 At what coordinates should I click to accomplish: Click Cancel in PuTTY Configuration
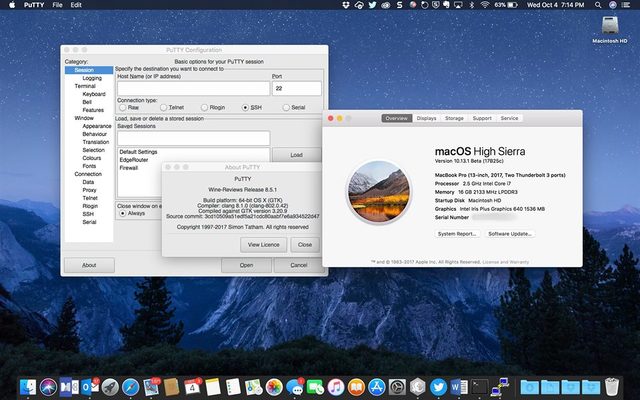click(299, 265)
